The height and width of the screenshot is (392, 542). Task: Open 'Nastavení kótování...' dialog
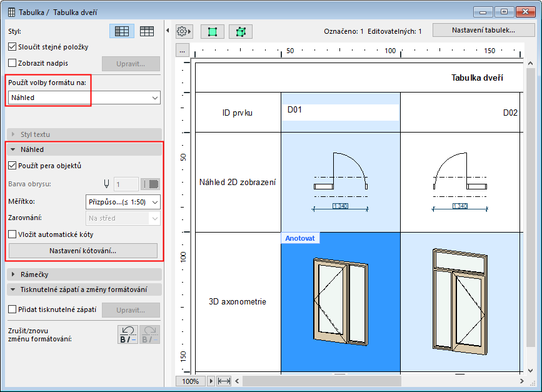(x=83, y=251)
